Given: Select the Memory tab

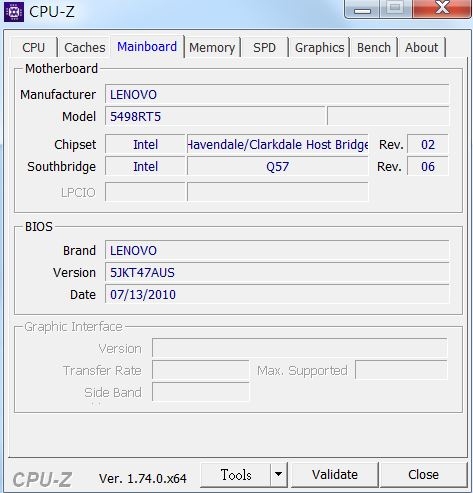Looking at the screenshot, I should (x=212, y=47).
